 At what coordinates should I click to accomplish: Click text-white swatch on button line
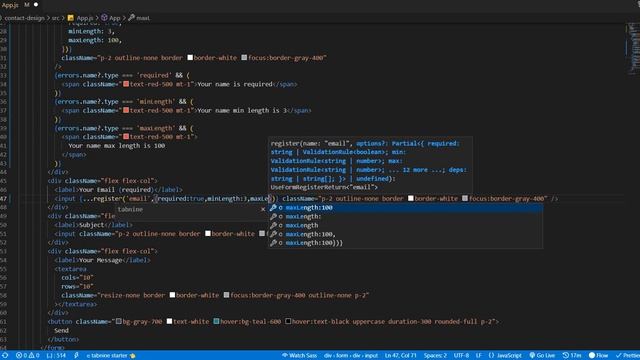pos(169,322)
